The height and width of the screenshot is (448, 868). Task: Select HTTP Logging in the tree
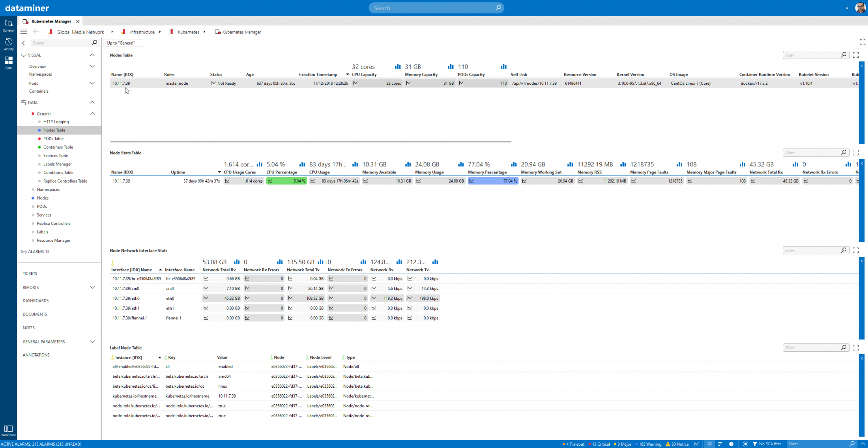(x=56, y=121)
